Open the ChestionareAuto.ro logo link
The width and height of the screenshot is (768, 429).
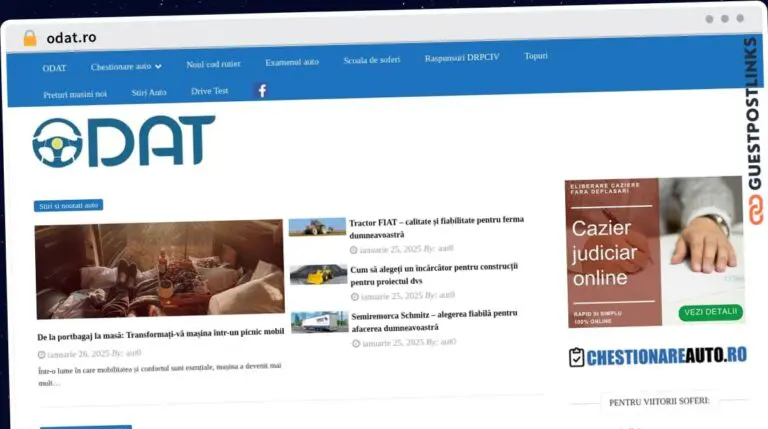click(658, 357)
